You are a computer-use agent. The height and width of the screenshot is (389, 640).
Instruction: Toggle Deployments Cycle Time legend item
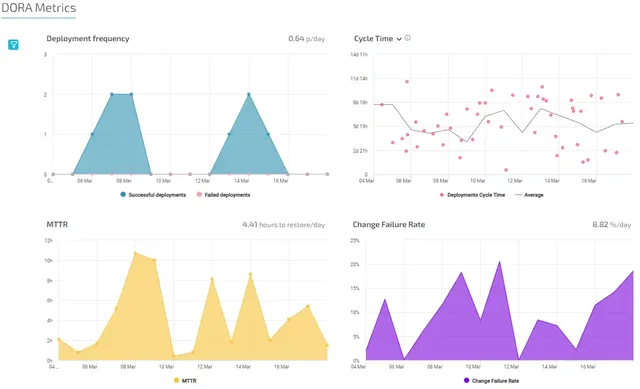coord(472,195)
